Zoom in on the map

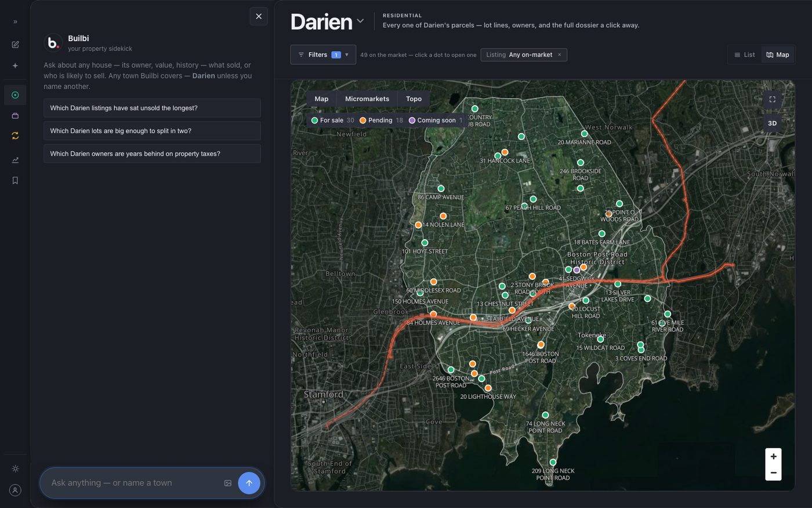[x=773, y=456]
